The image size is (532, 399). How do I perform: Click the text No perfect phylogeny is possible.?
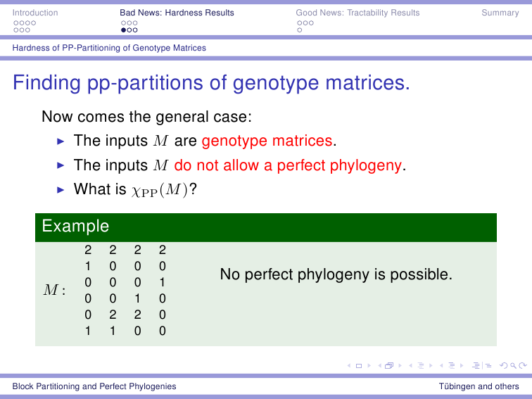[336, 274]
